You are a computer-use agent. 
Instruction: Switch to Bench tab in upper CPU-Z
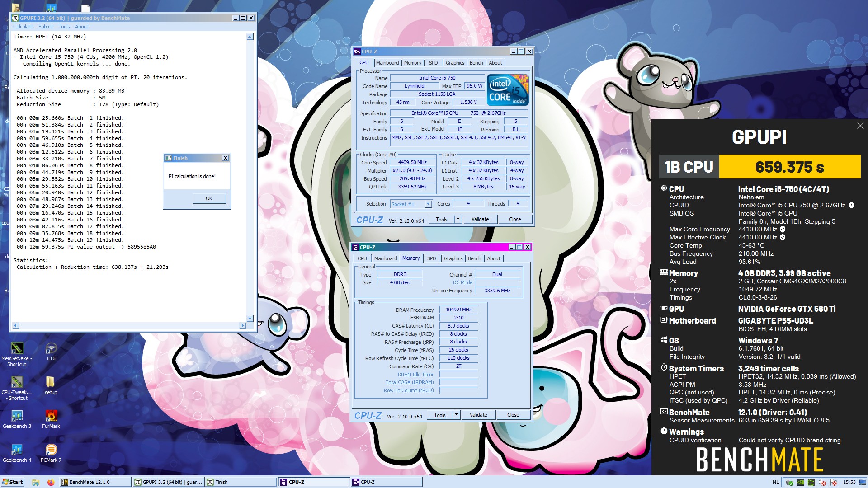pos(476,63)
